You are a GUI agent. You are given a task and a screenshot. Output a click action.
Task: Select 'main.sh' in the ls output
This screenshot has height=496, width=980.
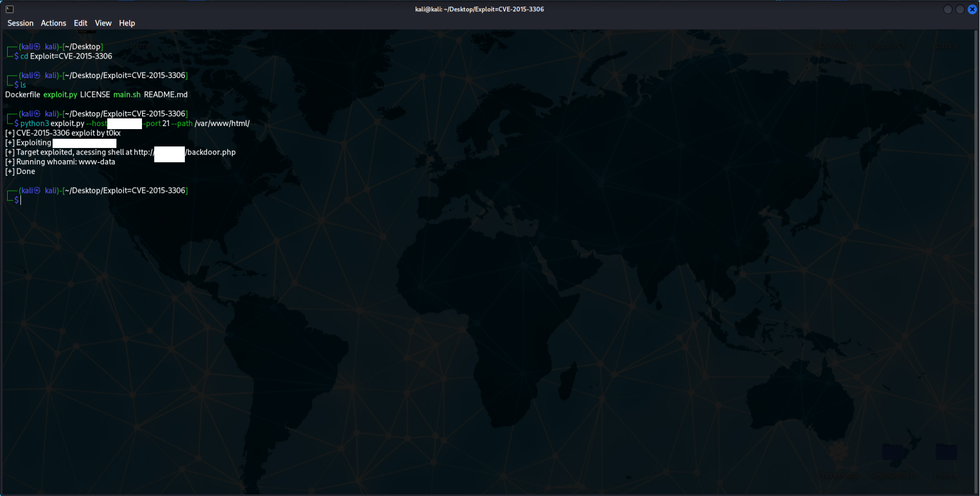(x=127, y=94)
